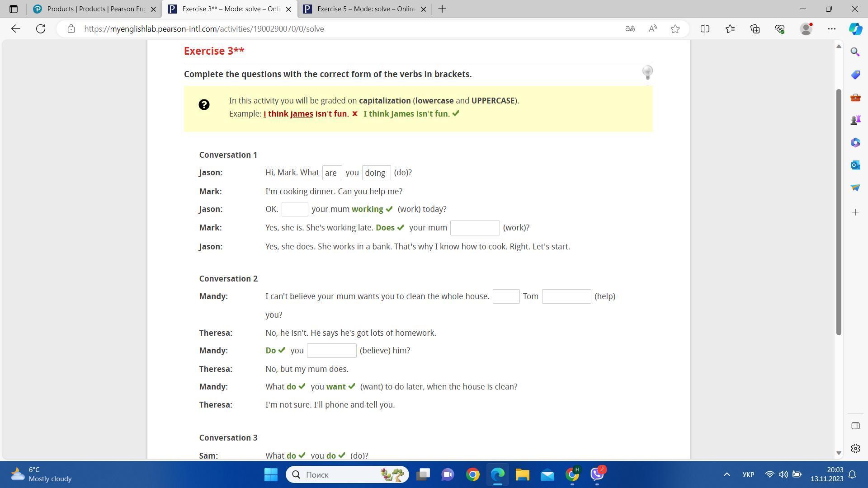The height and width of the screenshot is (488, 868).
Task: Add page to favorites star icon
Action: point(675,29)
